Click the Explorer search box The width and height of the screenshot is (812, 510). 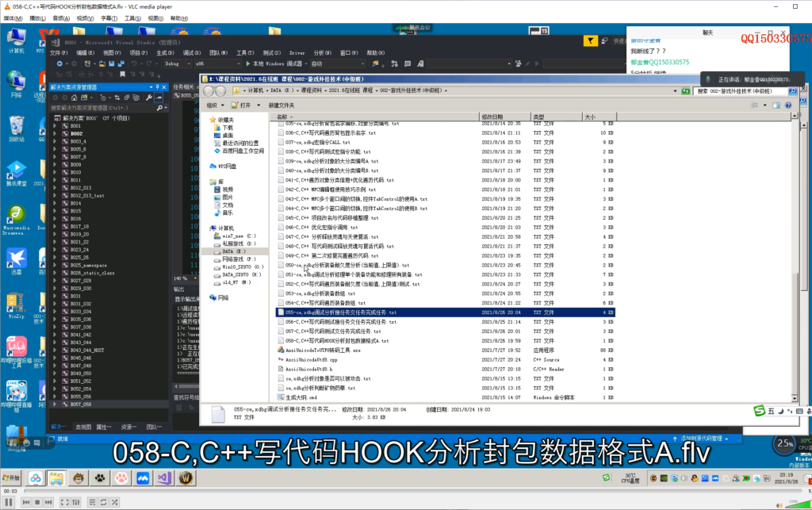(741, 91)
